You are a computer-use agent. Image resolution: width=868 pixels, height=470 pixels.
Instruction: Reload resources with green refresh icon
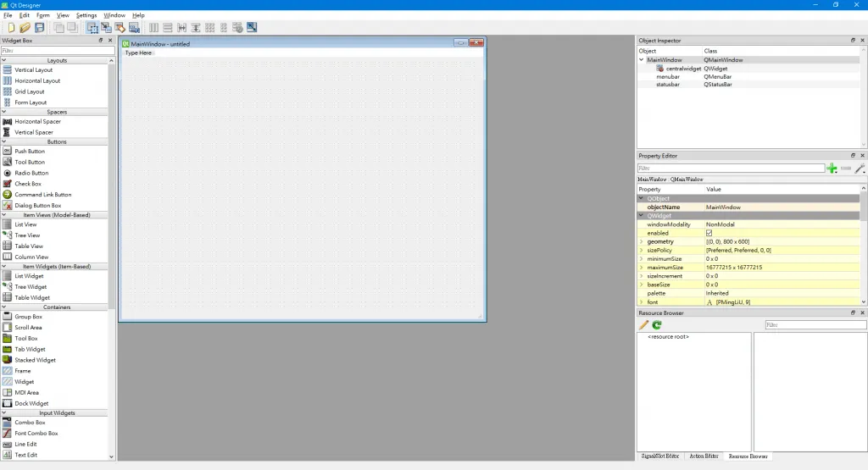point(657,325)
